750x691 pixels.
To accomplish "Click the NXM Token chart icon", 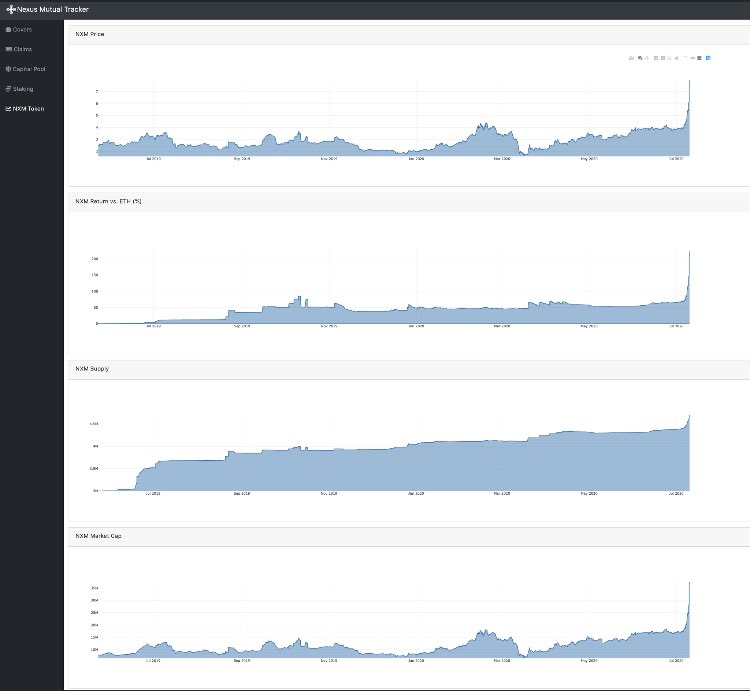I will click(x=8, y=109).
